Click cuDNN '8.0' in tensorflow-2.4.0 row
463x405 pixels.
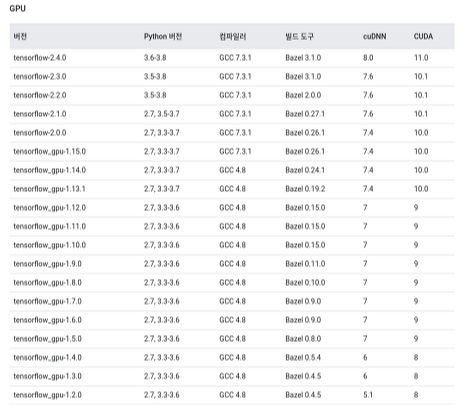coord(368,58)
